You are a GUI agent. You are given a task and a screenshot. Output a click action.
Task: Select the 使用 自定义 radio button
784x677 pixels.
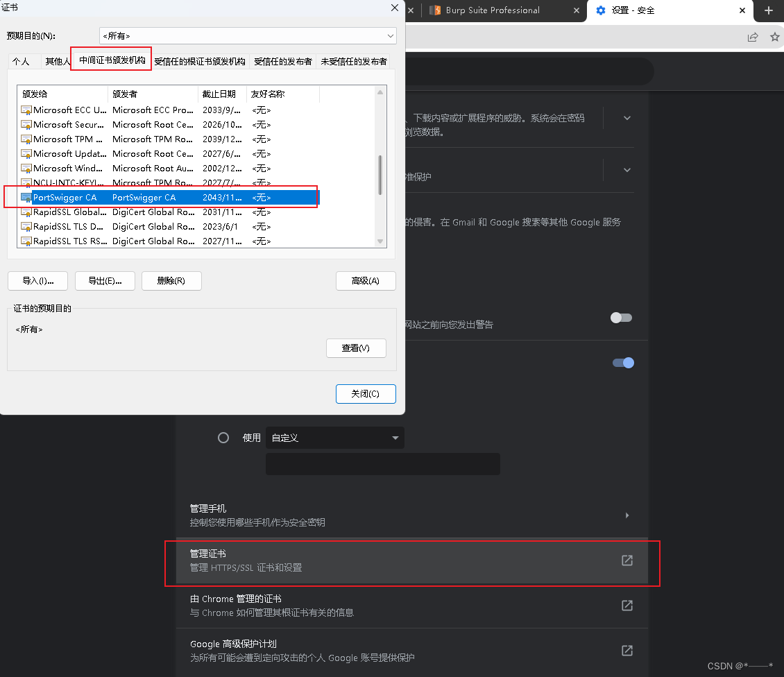[223, 438]
